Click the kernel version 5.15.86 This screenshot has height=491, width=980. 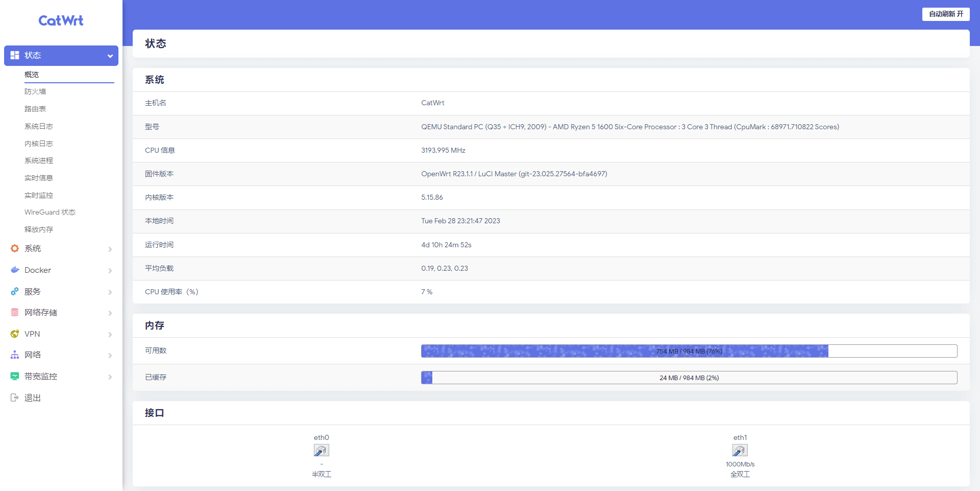coord(432,197)
